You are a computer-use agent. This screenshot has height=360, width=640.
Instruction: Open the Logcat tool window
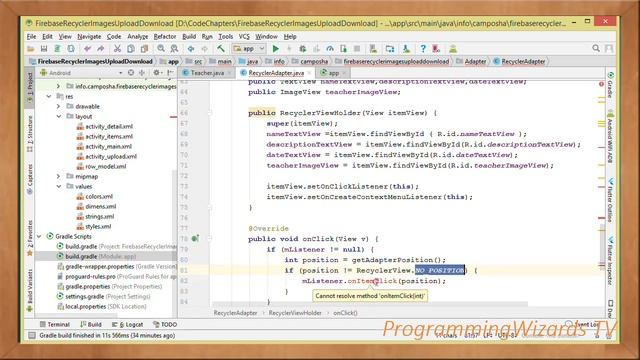coord(127,324)
